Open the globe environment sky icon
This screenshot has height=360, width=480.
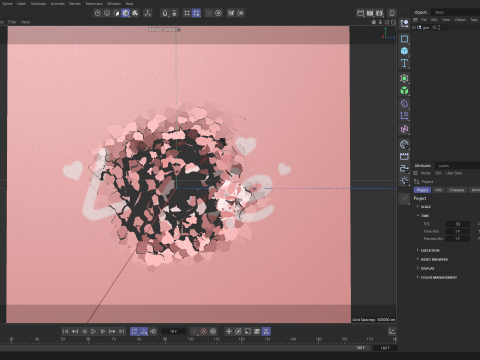coord(404,144)
